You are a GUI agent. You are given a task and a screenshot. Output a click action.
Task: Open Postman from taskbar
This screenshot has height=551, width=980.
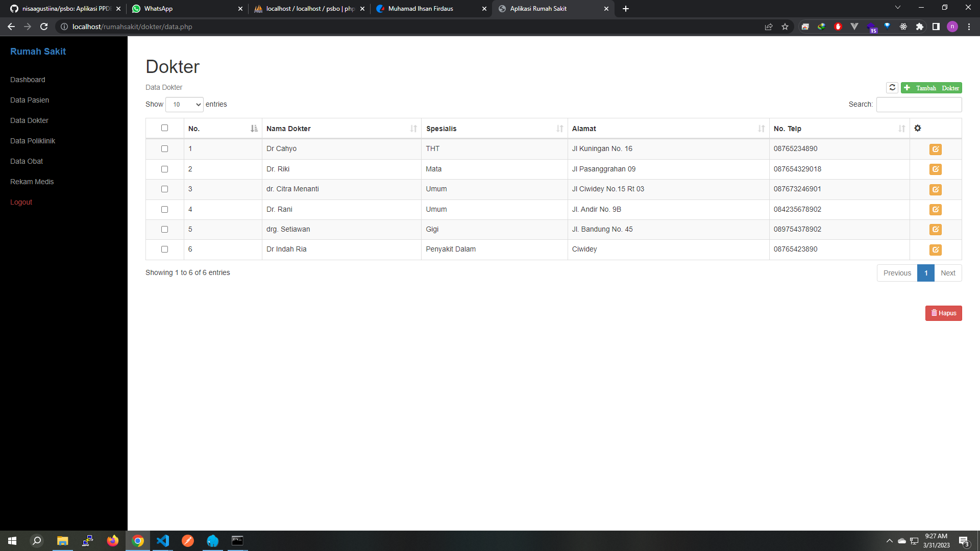pyautogui.click(x=188, y=541)
